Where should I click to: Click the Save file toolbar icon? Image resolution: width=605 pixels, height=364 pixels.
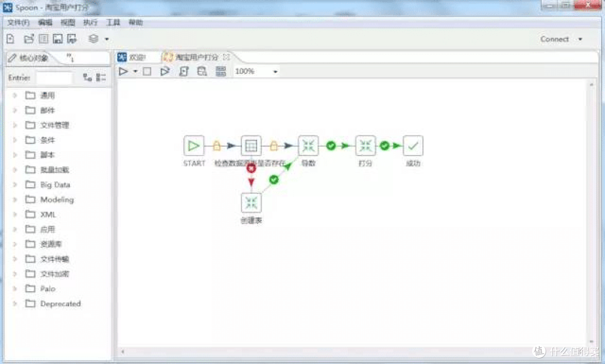58,39
